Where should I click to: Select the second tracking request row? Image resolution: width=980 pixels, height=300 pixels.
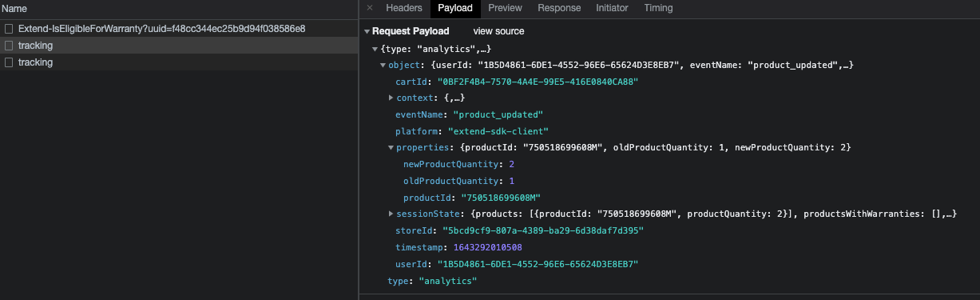pos(179,62)
